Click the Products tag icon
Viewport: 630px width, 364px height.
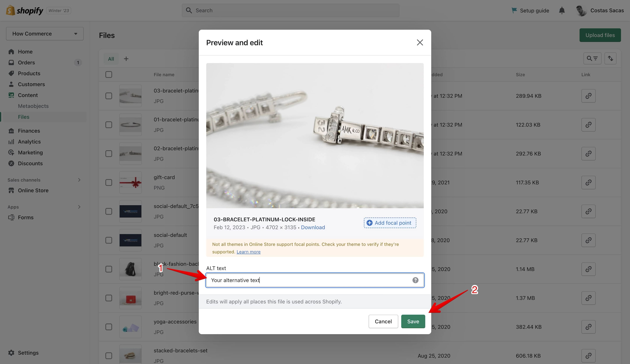click(x=11, y=73)
